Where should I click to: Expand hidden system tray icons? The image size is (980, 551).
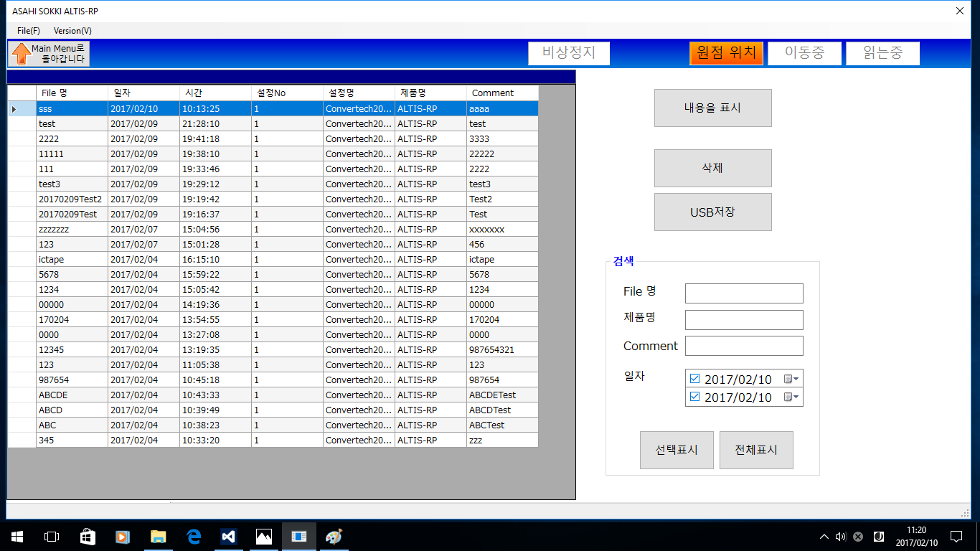[x=824, y=537]
